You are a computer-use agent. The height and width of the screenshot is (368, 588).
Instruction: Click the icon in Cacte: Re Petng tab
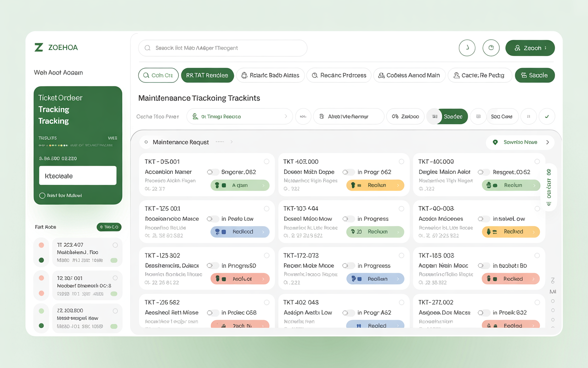[x=457, y=75]
